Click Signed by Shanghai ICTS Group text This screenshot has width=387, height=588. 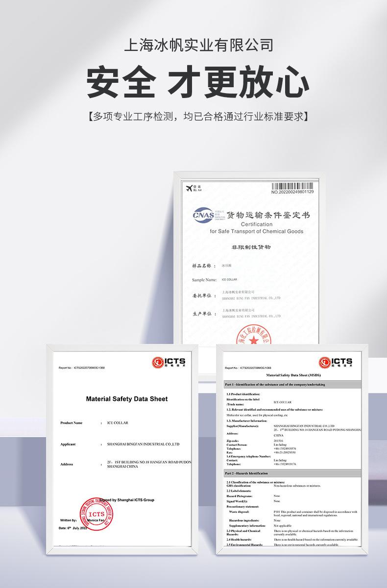[127, 500]
